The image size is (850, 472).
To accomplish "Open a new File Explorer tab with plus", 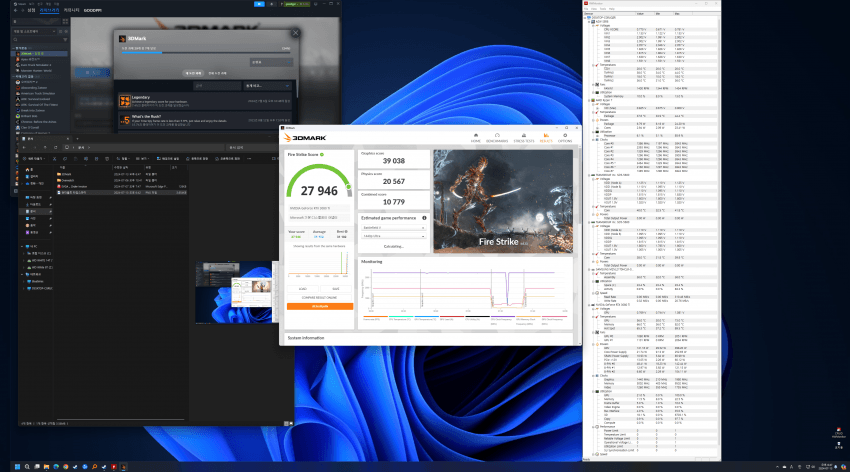I will [78, 139].
